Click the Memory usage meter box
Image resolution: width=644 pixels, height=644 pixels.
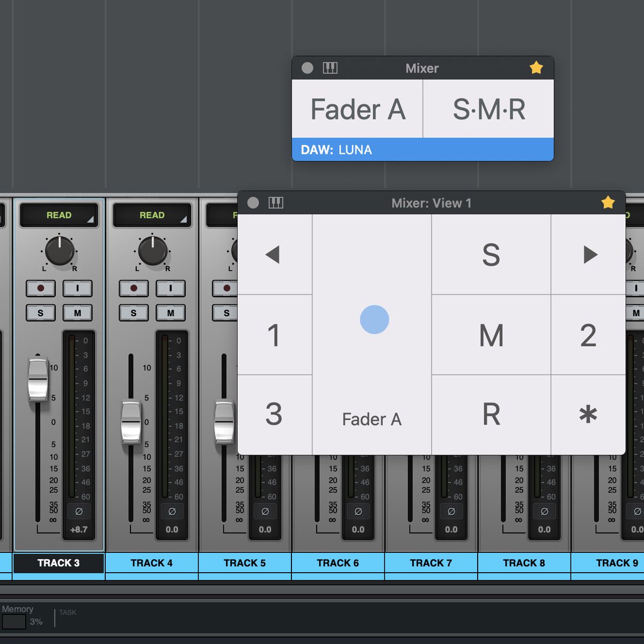pyautogui.click(x=14, y=622)
